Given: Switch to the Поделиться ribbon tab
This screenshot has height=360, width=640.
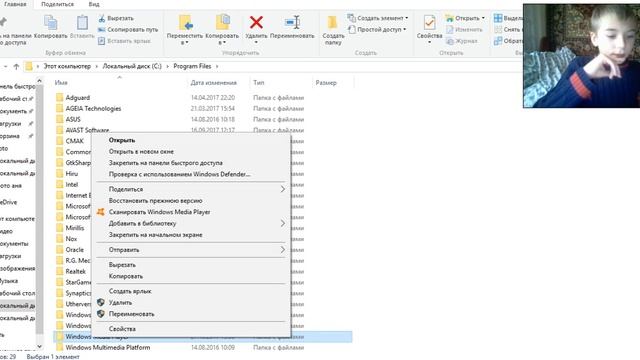Looking at the screenshot, I should pos(58,4).
